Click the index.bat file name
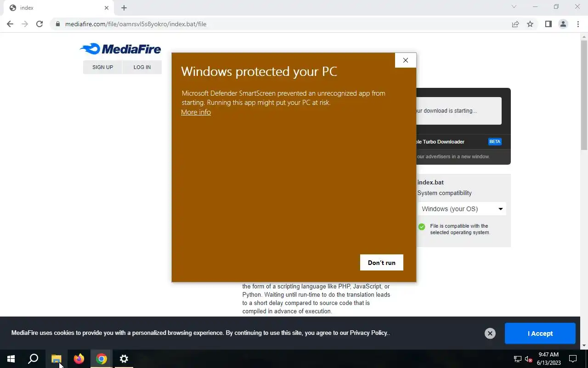This screenshot has height=368, width=588. (430, 183)
